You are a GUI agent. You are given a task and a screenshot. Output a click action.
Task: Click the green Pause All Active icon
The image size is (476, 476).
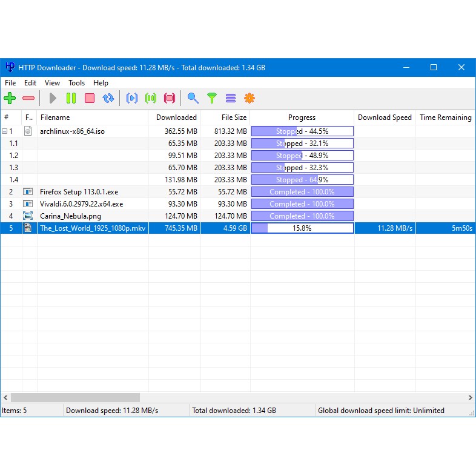pyautogui.click(x=151, y=98)
